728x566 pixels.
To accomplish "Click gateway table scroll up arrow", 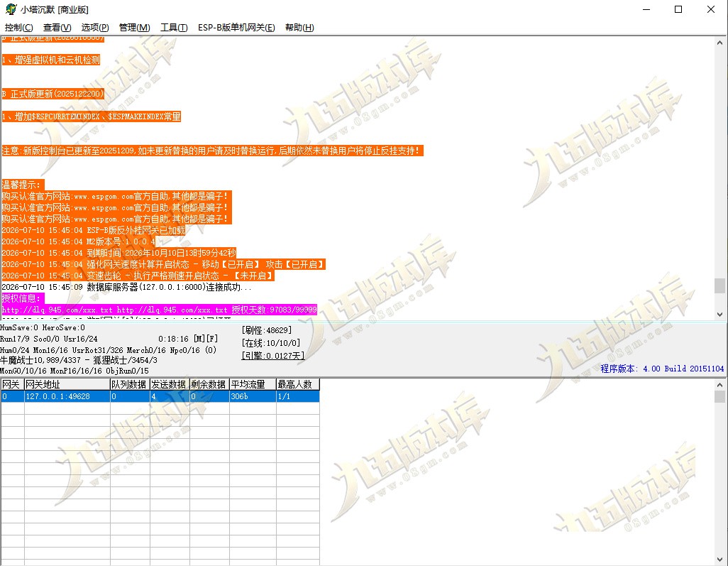I will point(719,385).
